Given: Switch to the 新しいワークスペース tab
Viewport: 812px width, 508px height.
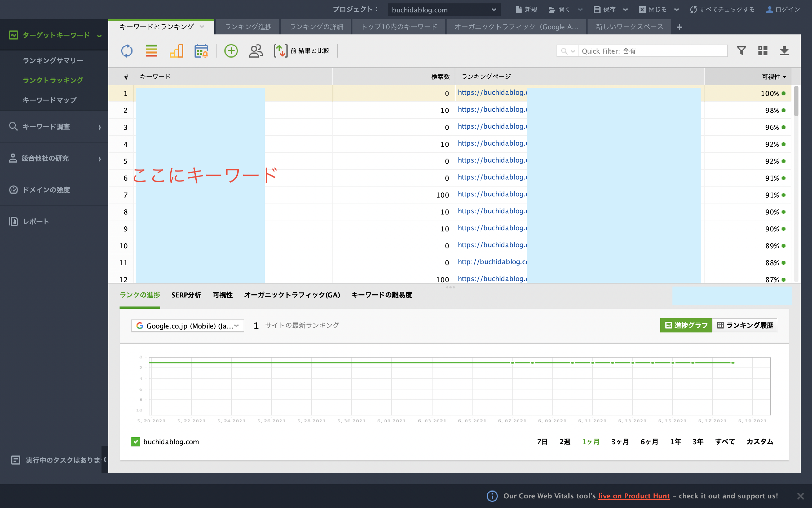Looking at the screenshot, I should click(630, 27).
